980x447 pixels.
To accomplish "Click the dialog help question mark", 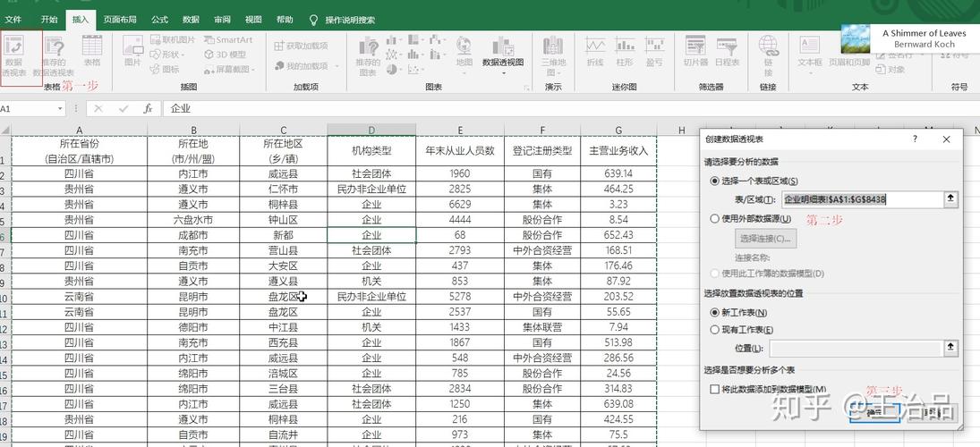I will click(x=915, y=139).
